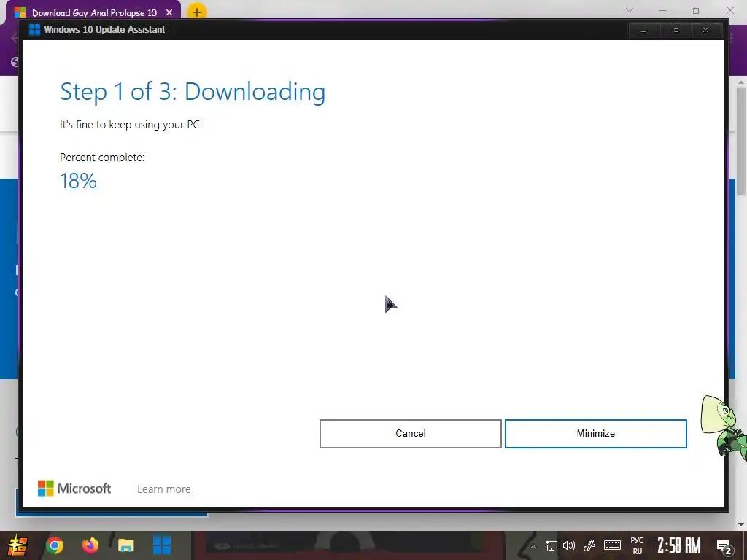Image resolution: width=747 pixels, height=560 pixels.
Task: Open File Explorer from the taskbar
Action: point(125,545)
